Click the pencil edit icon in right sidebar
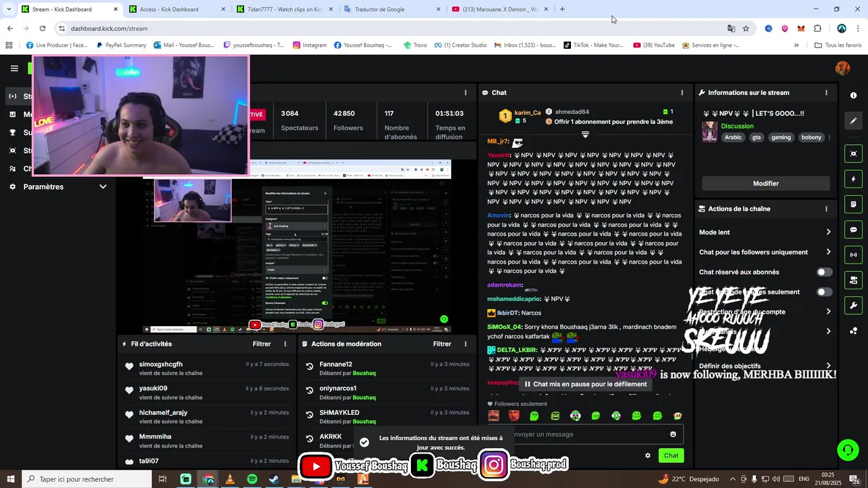The height and width of the screenshot is (488, 868). pyautogui.click(x=854, y=121)
